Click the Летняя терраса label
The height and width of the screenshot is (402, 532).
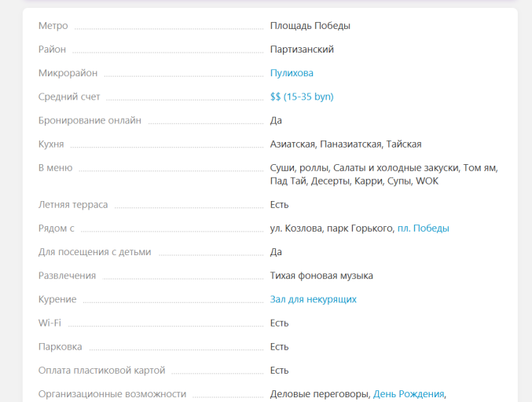tap(73, 205)
